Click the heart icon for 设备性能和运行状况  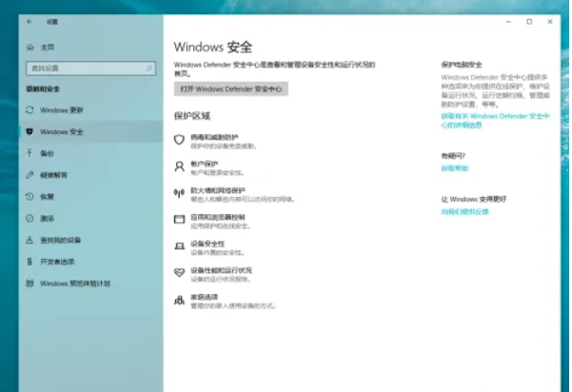[178, 272]
